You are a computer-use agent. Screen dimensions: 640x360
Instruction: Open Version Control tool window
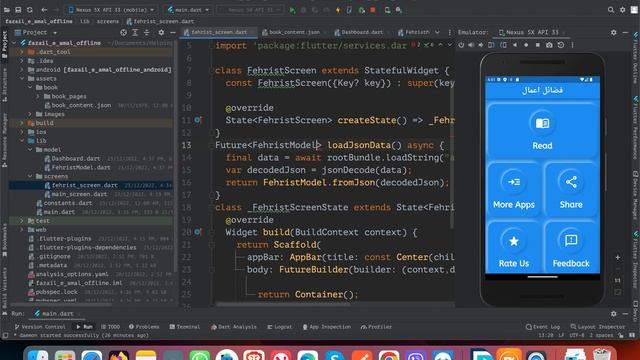40,327
